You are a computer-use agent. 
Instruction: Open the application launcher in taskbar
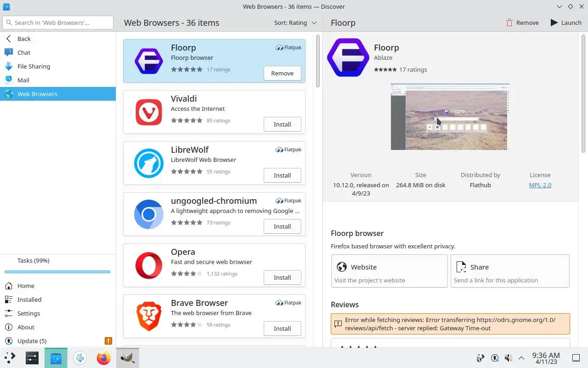coord(10,357)
